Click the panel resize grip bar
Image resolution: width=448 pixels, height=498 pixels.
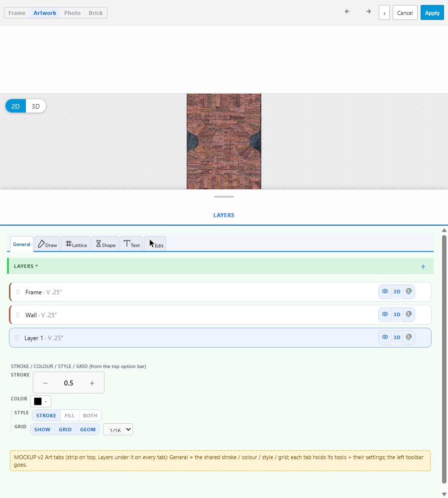click(x=224, y=197)
